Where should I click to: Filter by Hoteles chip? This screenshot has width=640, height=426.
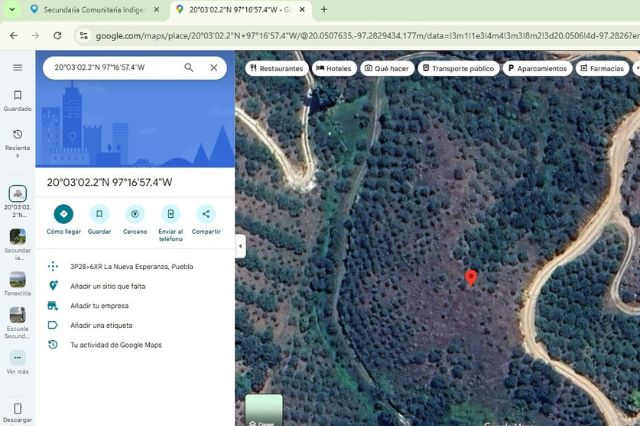click(334, 69)
